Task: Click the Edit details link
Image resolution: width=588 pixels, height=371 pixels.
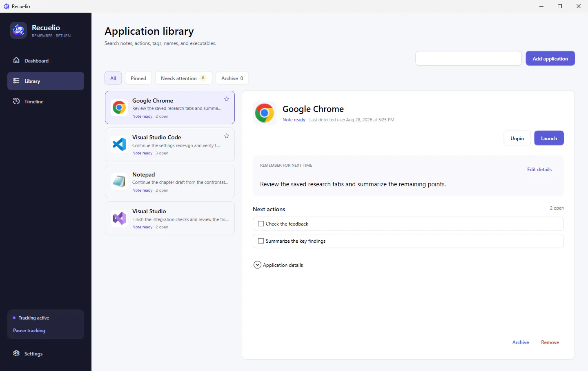Action: pos(539,170)
